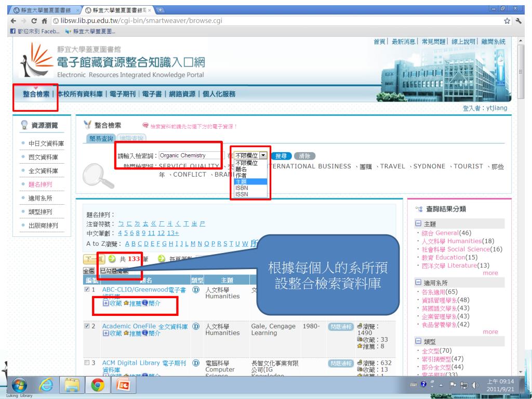Screen dimensions: 532x399
Task: Open 常見問題 top link
Action: pos(433,42)
